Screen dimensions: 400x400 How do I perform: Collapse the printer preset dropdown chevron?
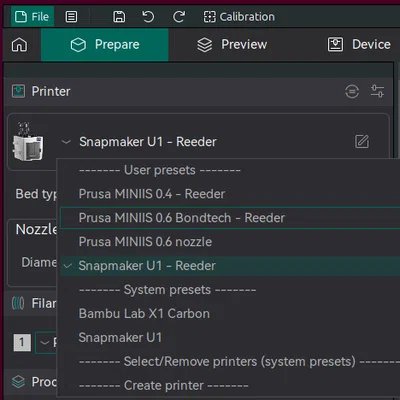point(66,142)
